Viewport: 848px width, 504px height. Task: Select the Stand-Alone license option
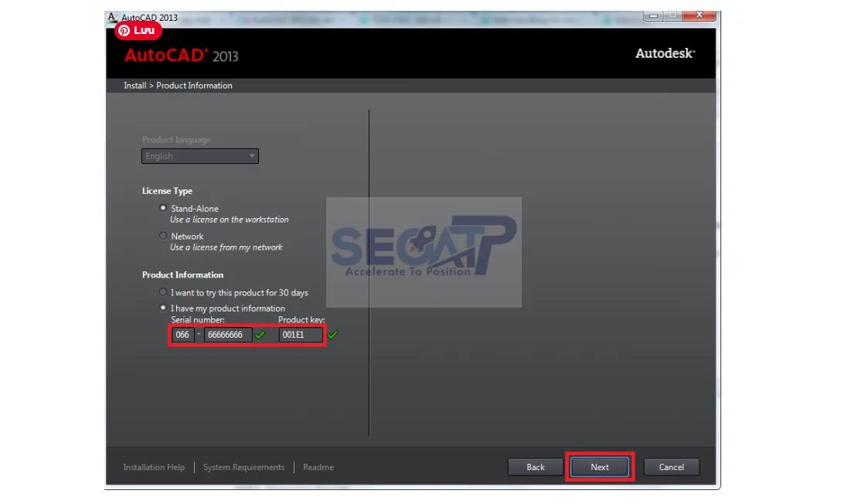pyautogui.click(x=162, y=207)
